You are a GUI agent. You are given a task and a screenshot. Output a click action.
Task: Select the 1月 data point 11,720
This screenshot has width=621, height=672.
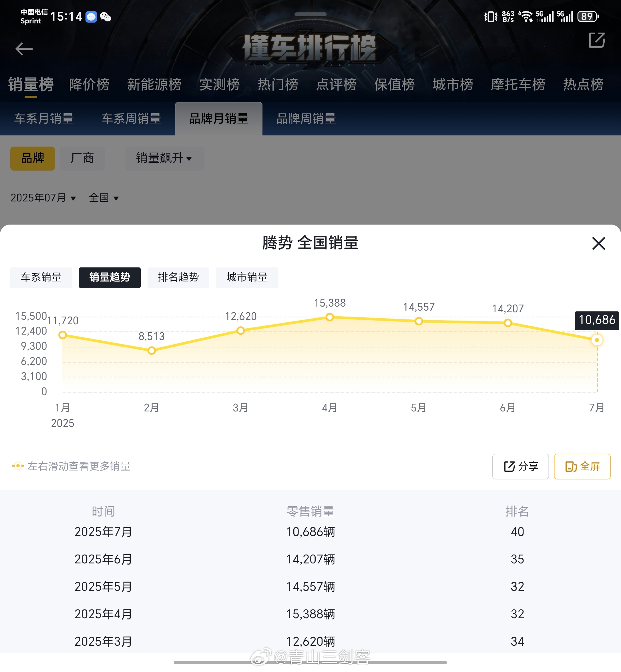[63, 335]
